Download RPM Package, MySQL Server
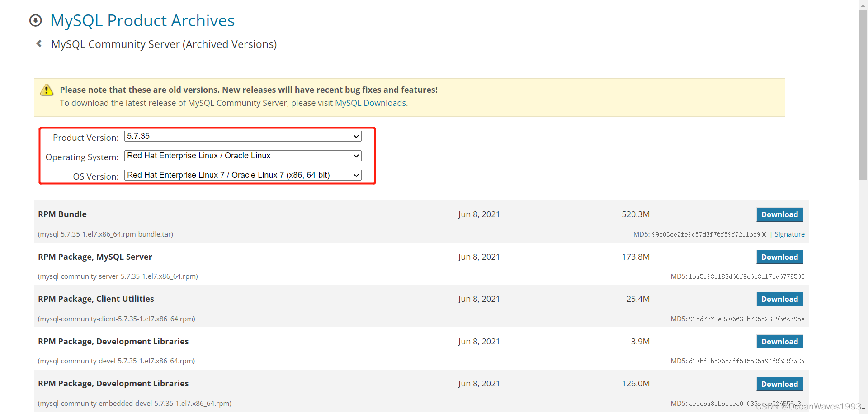 point(780,257)
